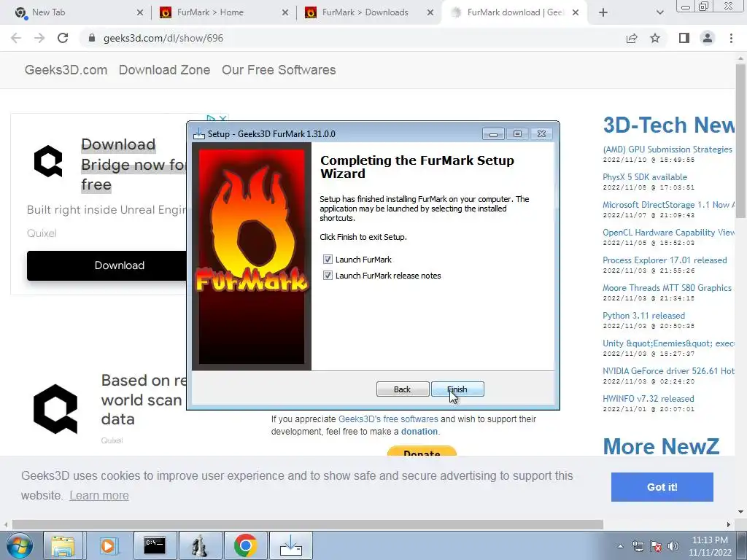The height and width of the screenshot is (560, 747).
Task: Show hidden tray icons arrow
Action: [x=620, y=546]
